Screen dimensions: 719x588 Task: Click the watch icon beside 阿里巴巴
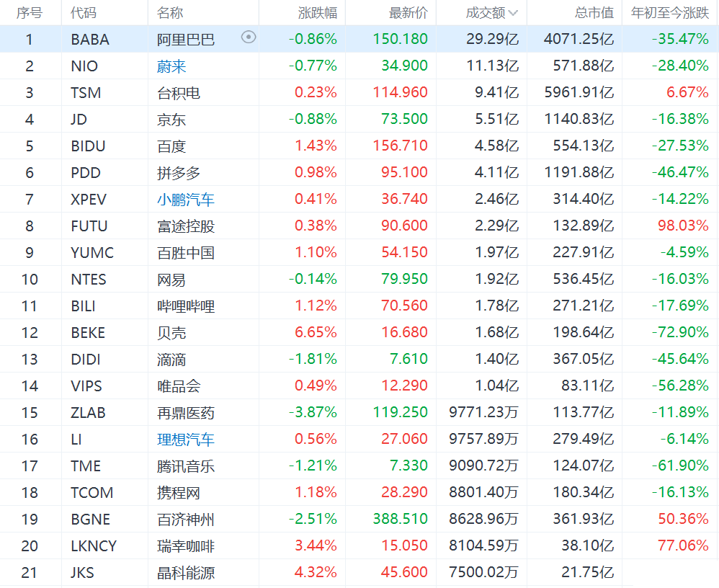click(x=249, y=37)
